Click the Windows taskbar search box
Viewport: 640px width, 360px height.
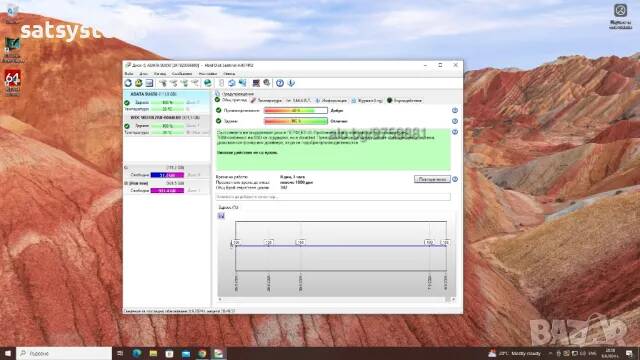point(64,353)
